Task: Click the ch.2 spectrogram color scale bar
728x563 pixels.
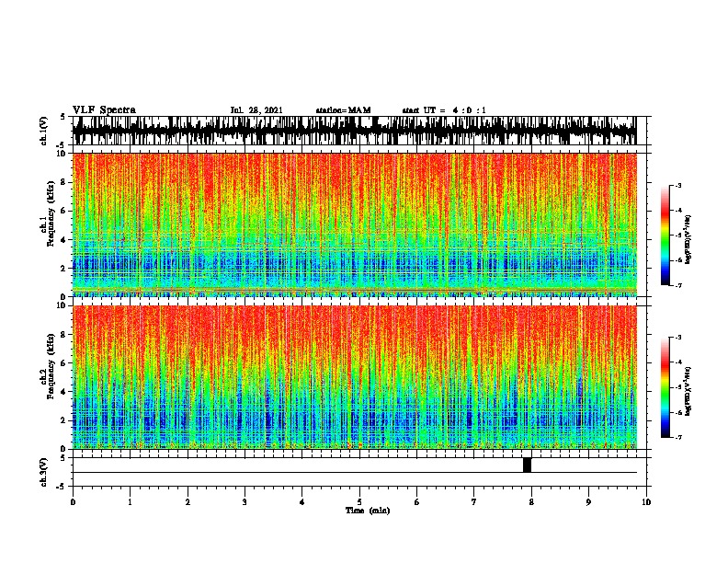Action: tap(665, 387)
